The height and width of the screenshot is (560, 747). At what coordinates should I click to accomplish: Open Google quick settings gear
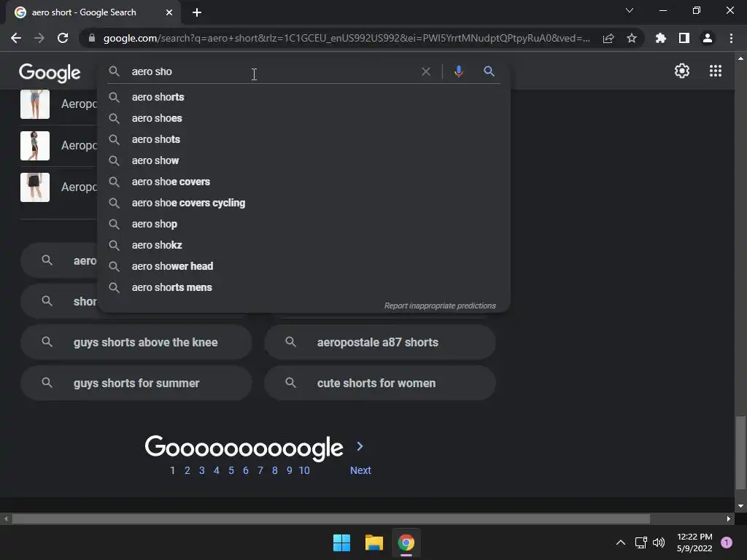tap(682, 71)
